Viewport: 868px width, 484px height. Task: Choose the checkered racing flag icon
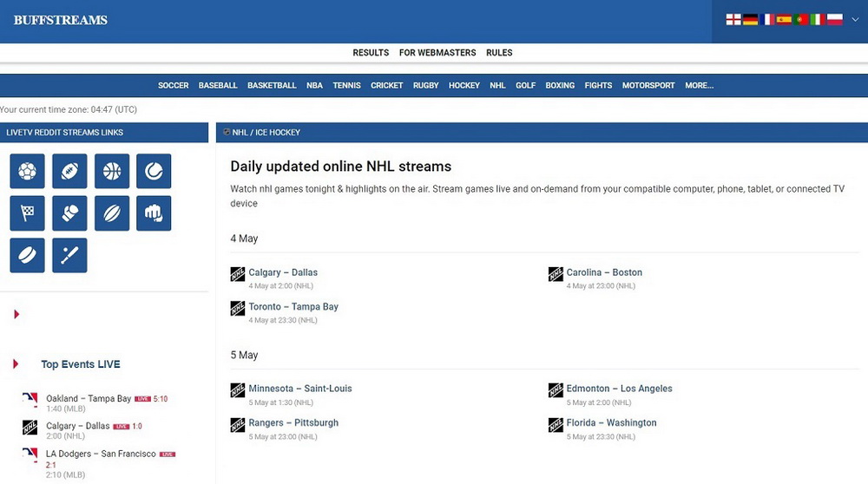pyautogui.click(x=27, y=213)
